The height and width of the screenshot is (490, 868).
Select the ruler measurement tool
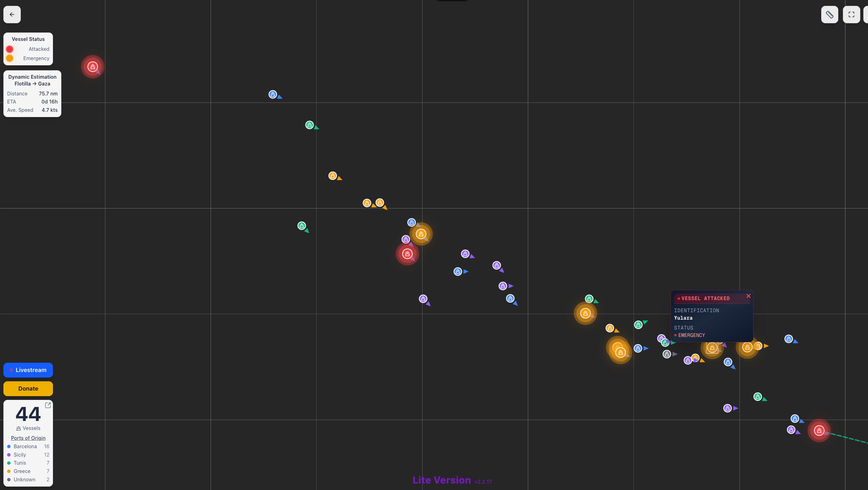(x=829, y=15)
